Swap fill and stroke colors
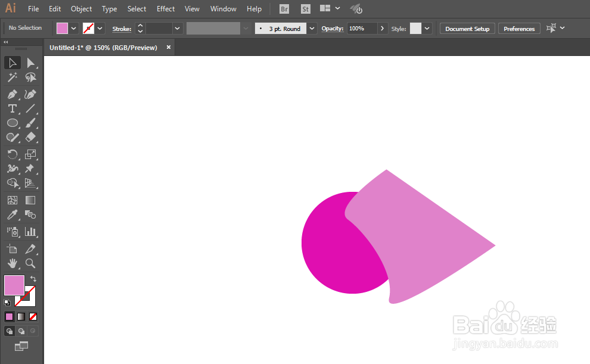Screen dimensions: 590x364 (33, 279)
